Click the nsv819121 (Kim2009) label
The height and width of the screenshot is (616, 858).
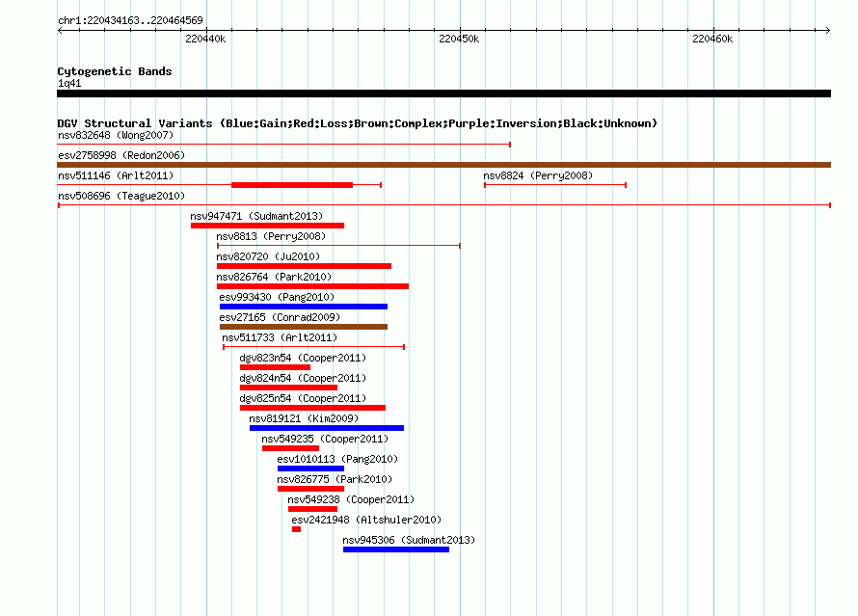point(304,418)
